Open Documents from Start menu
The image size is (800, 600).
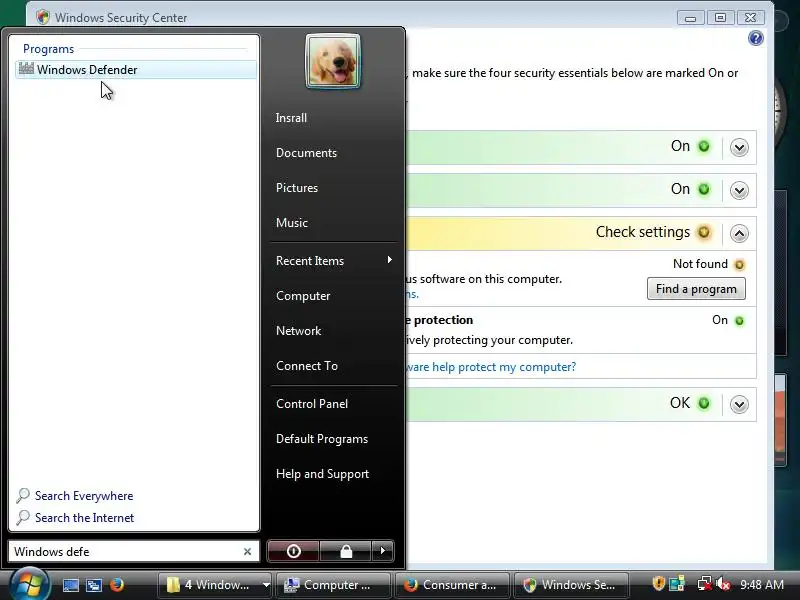coord(306,153)
